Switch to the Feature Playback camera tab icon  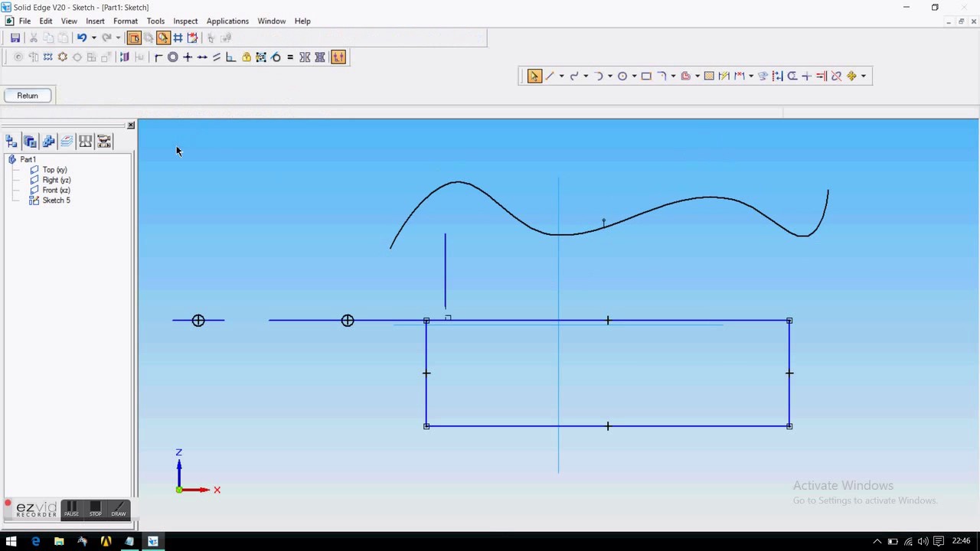(104, 141)
